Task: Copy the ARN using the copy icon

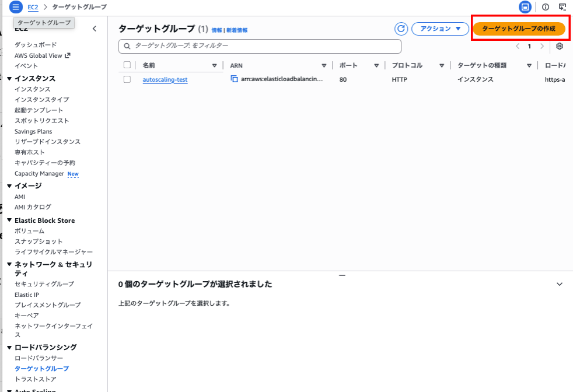Action: [234, 79]
